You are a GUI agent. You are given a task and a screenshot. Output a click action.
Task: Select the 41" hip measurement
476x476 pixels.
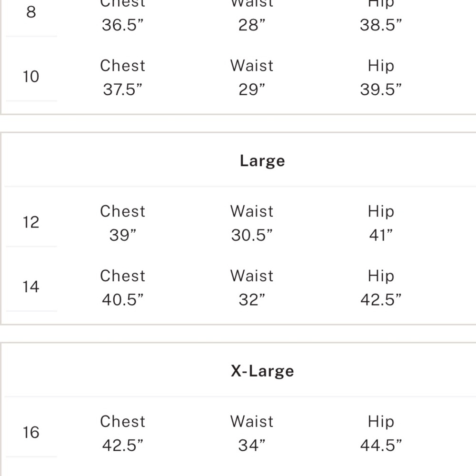coord(381,235)
